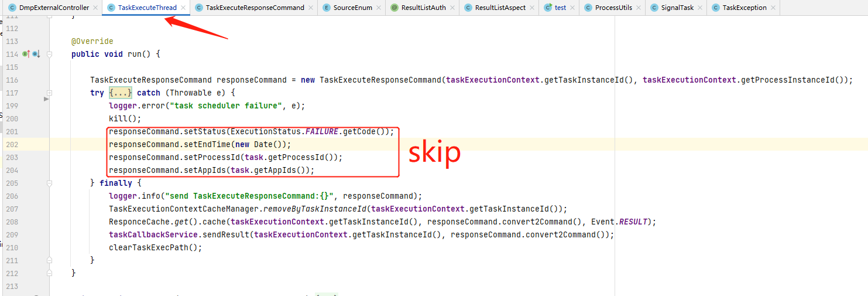Click the fold end marker on line 212
The image size is (868, 296).
coord(50,273)
